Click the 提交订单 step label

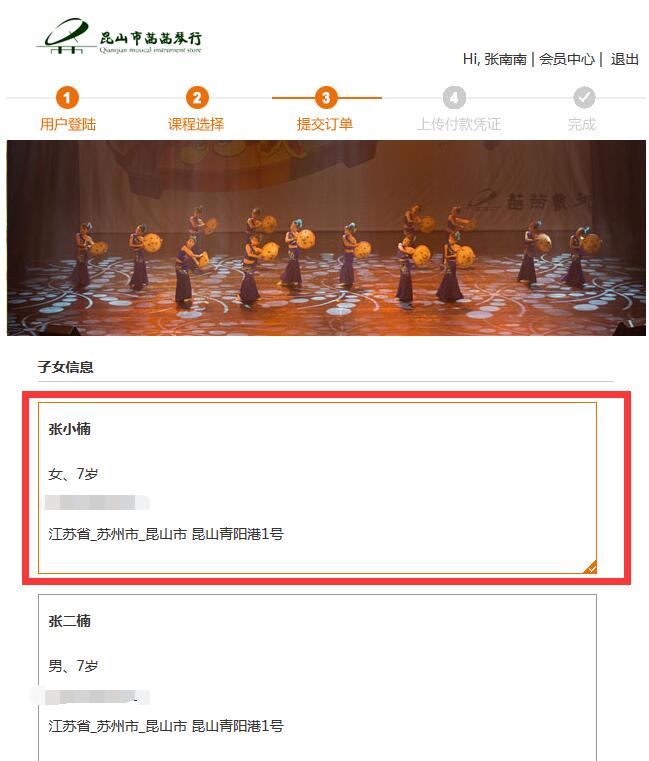tap(325, 124)
